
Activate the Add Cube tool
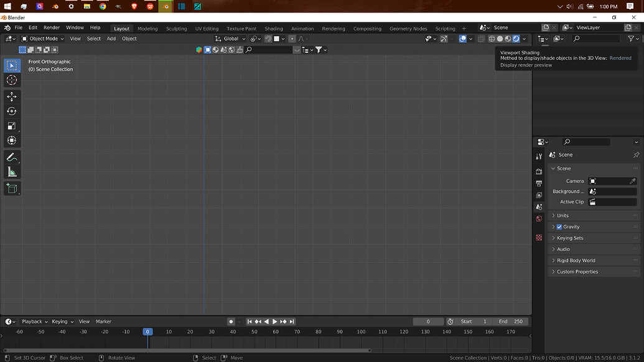[12, 189]
